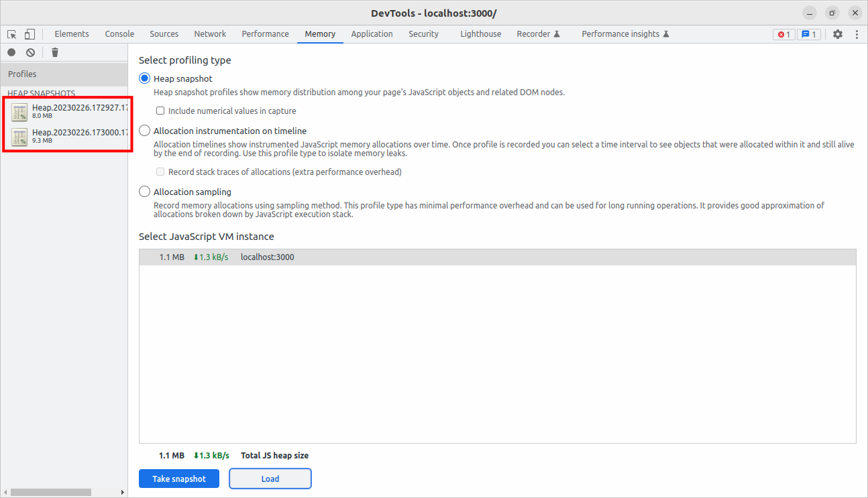
Task: Click the blue issues counter badge
Action: (809, 34)
